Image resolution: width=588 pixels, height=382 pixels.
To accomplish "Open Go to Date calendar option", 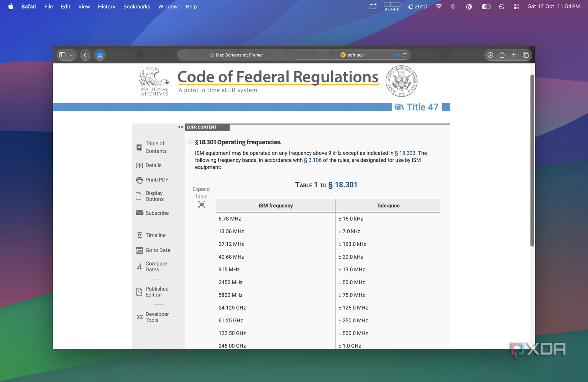I will [x=153, y=250].
